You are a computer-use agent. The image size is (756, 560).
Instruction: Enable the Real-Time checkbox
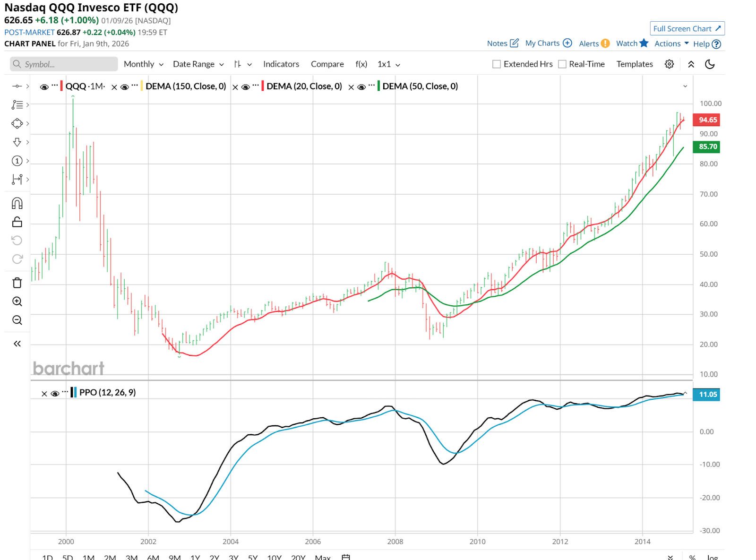pyautogui.click(x=562, y=64)
